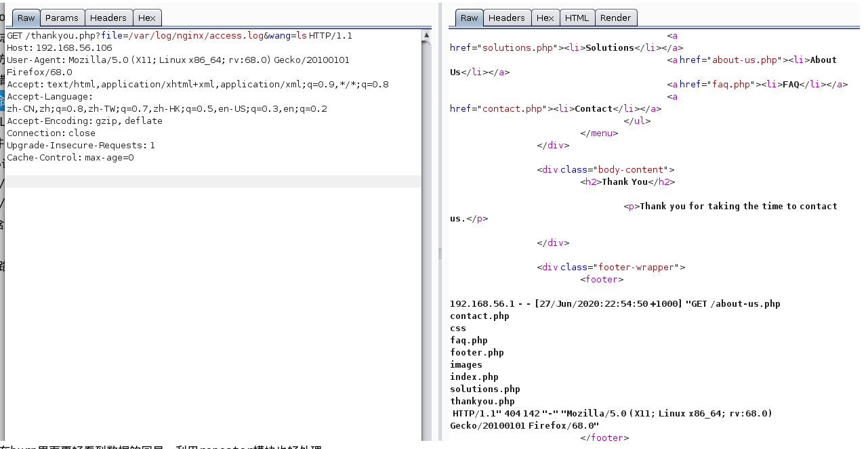Image resolution: width=868 pixels, height=449 pixels.
Task: Click the div class body-content line
Action: [x=606, y=170]
